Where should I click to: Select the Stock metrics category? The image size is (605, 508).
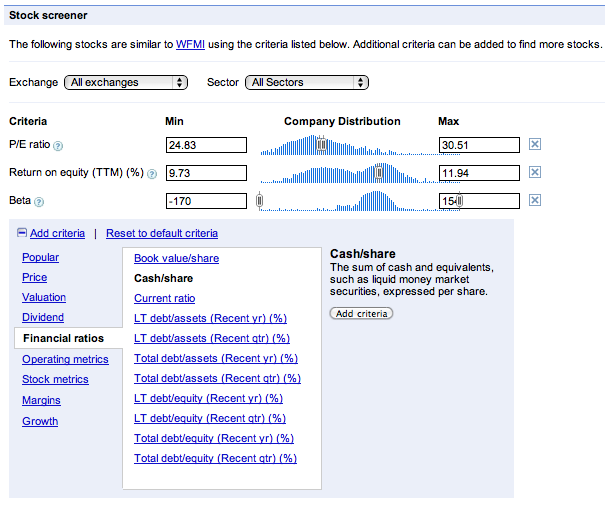[x=55, y=379]
